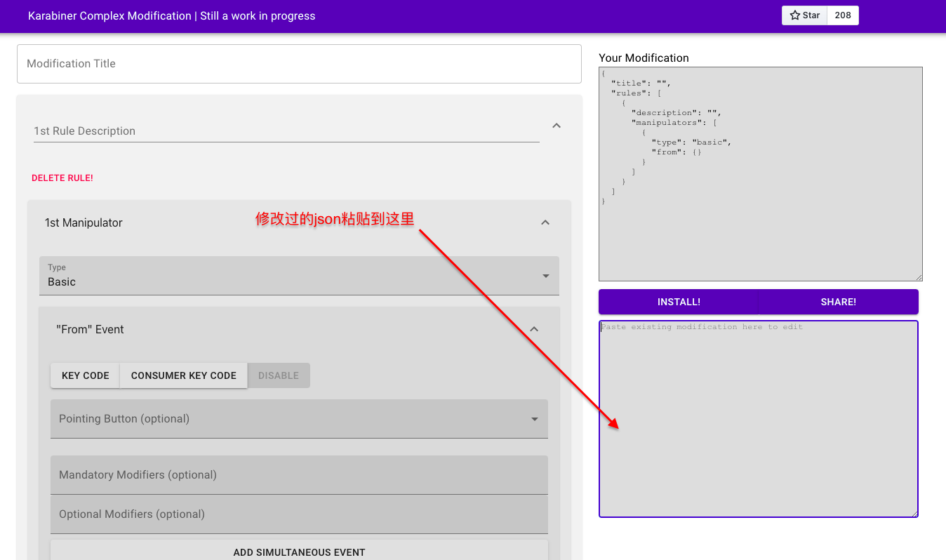The width and height of the screenshot is (946, 560).
Task: Click the DISABLE toggle button
Action: coord(279,375)
